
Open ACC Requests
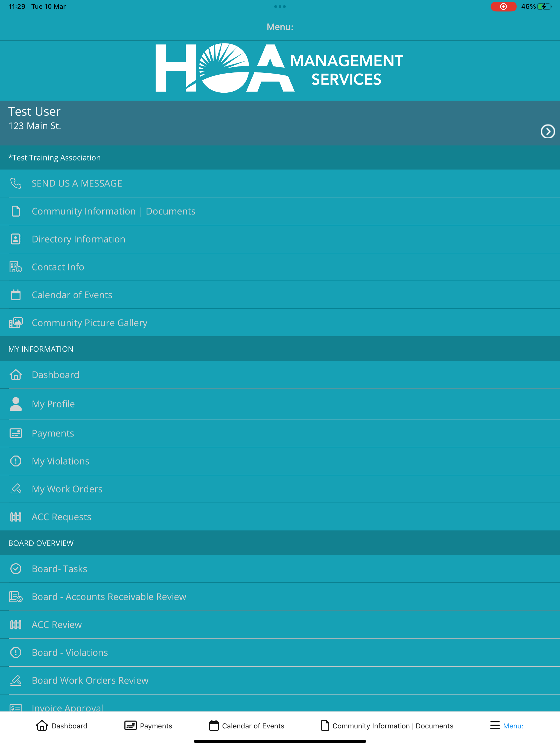click(x=280, y=517)
